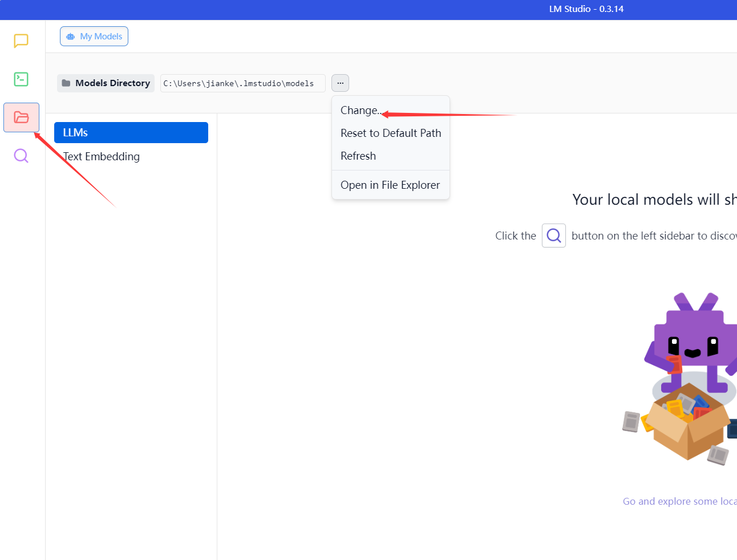Click the 'Your local models will' heading
The height and width of the screenshot is (560, 737).
click(x=654, y=200)
